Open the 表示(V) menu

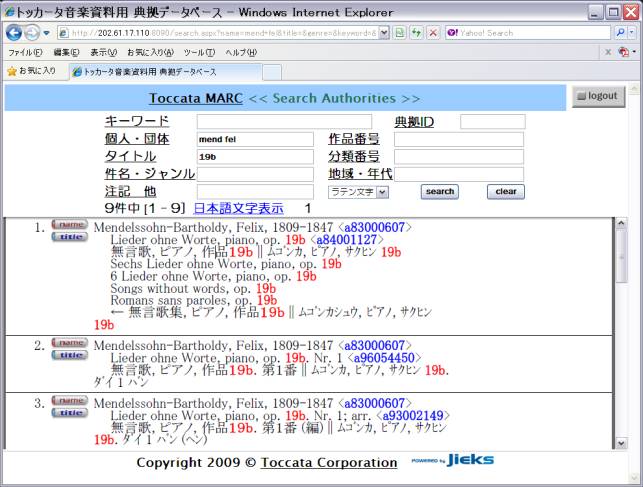[x=103, y=52]
